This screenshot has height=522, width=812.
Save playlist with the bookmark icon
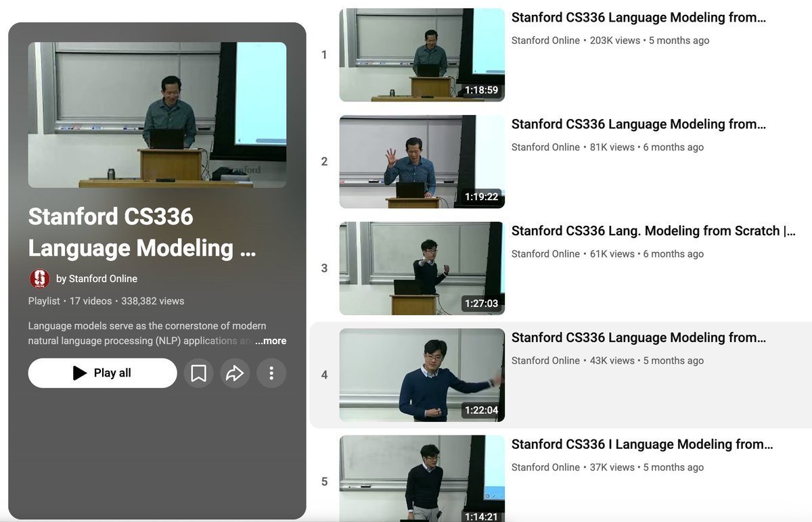[198, 373]
